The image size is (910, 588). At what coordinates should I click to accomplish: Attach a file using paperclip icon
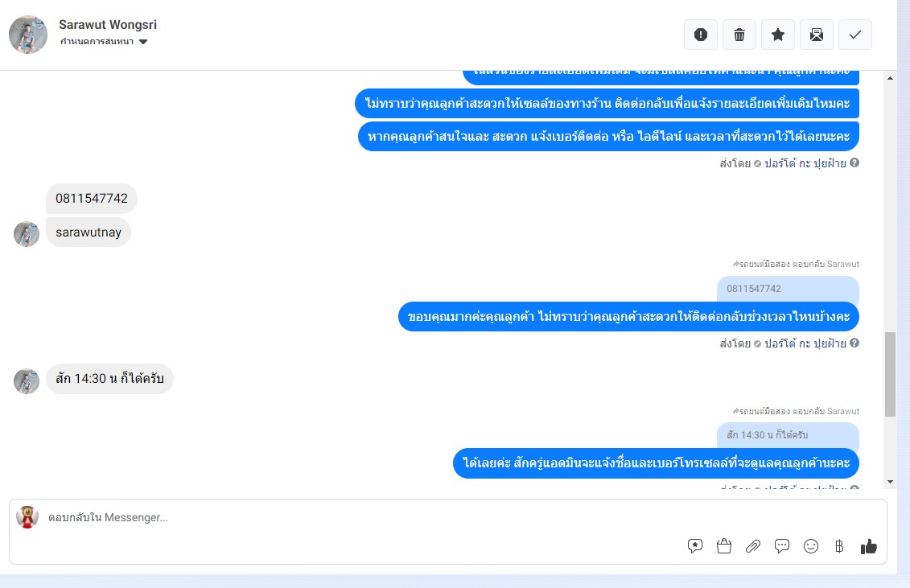pos(753,545)
